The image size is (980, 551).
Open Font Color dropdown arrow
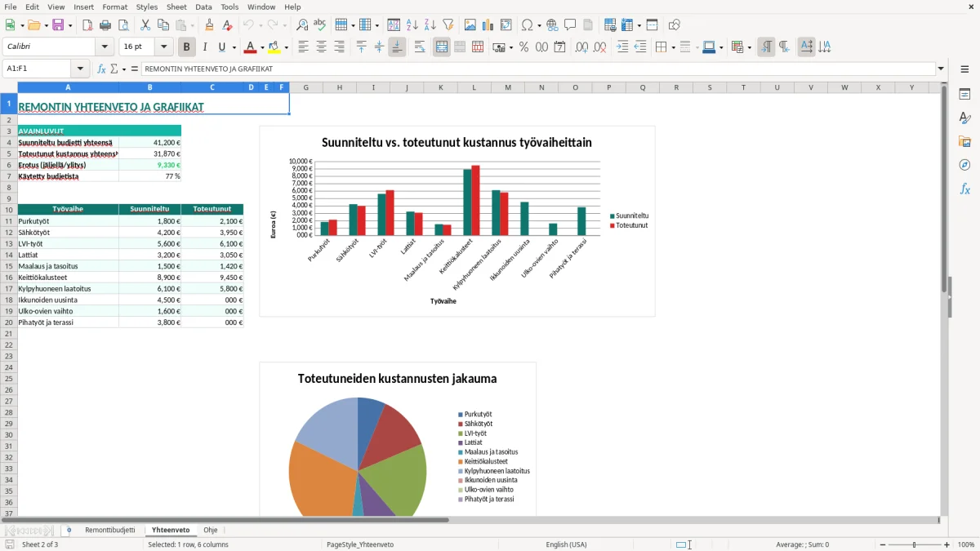coord(262,47)
